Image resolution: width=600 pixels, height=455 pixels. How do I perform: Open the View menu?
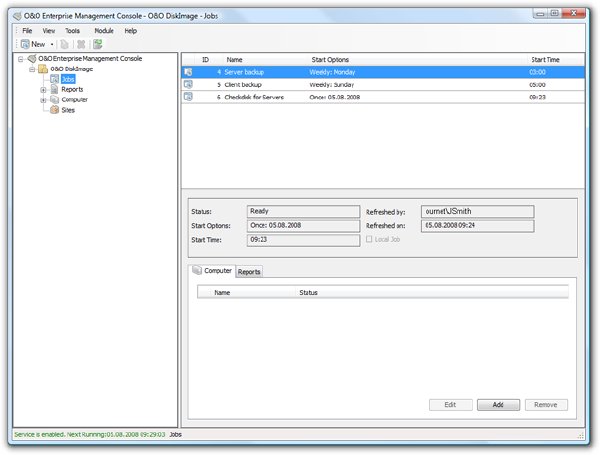pos(49,31)
